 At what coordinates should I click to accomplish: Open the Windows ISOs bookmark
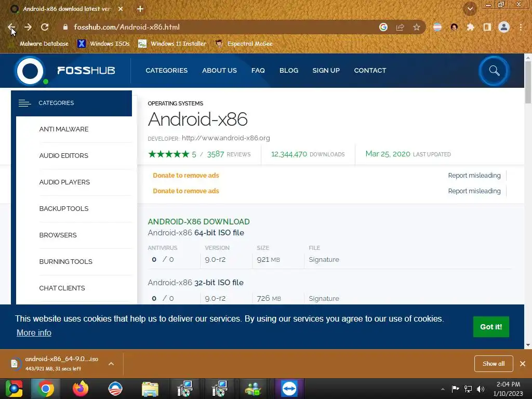pyautogui.click(x=104, y=44)
